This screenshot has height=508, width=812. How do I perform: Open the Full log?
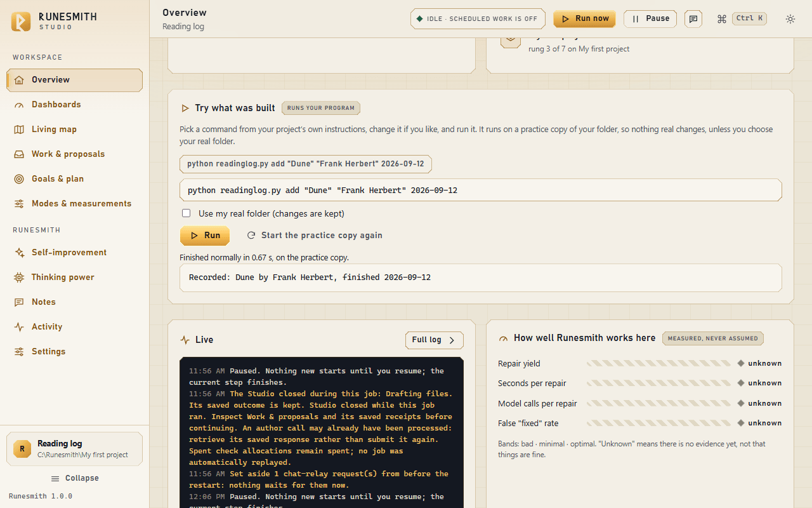(435, 340)
